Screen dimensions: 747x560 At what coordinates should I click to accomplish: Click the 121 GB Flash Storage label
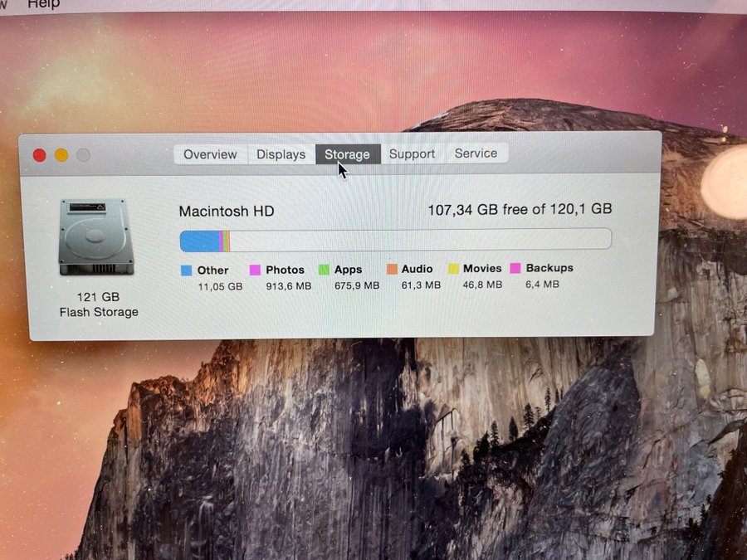[99, 304]
